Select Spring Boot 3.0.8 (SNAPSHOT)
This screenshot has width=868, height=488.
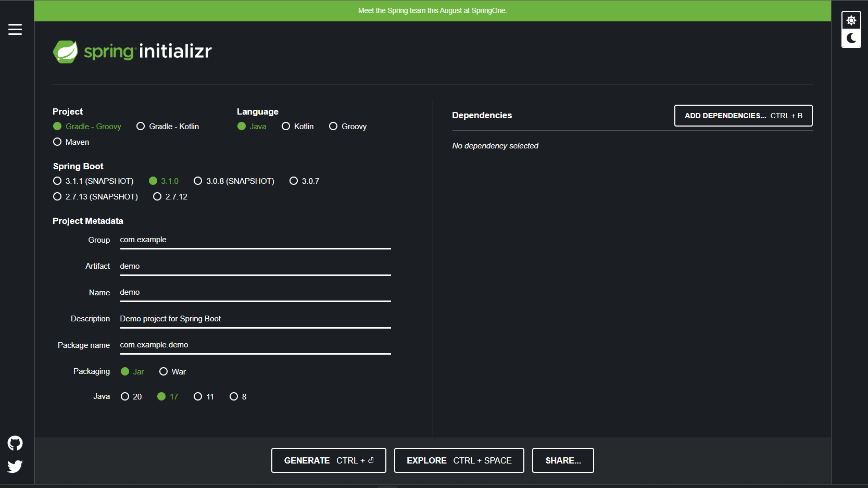pyautogui.click(x=234, y=181)
